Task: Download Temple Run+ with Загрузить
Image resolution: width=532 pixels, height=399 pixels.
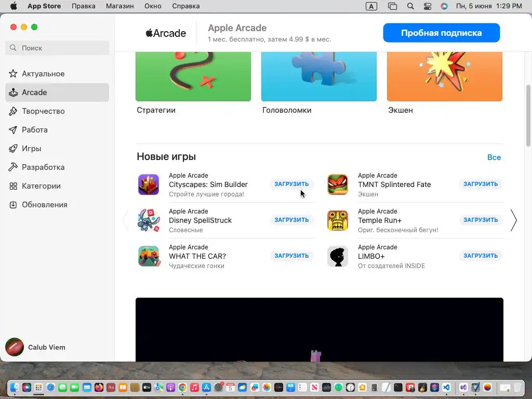Action: 481,220
